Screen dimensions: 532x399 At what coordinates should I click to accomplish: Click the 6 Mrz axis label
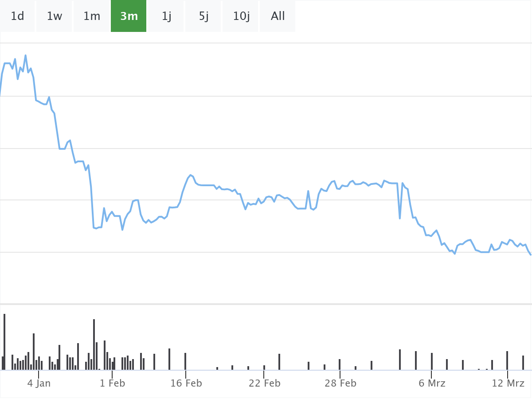coord(432,383)
